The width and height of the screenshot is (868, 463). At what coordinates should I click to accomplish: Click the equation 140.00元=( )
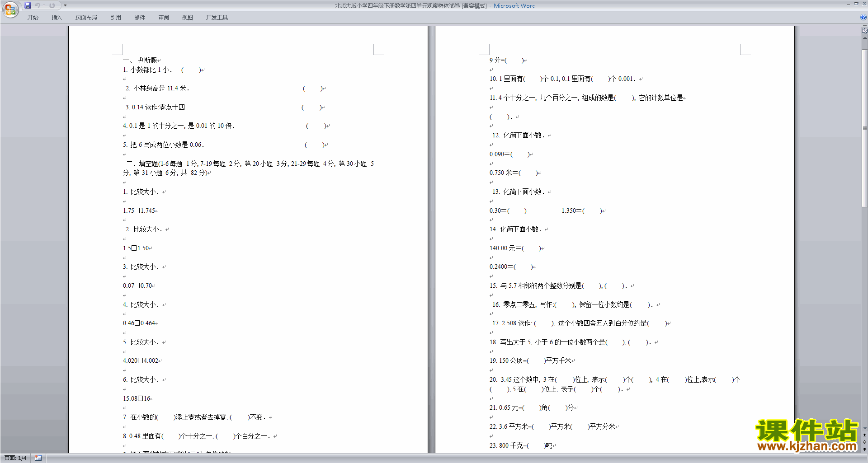(x=515, y=248)
